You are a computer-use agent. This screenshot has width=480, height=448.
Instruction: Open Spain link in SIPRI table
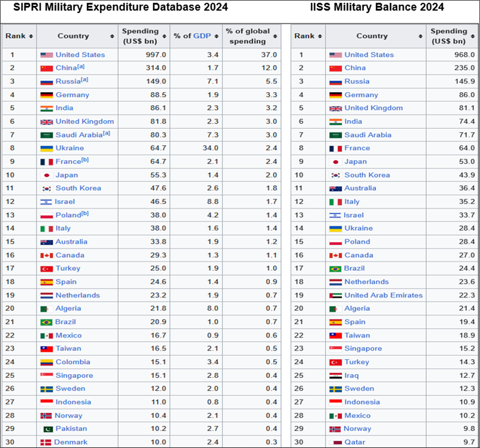(x=66, y=282)
